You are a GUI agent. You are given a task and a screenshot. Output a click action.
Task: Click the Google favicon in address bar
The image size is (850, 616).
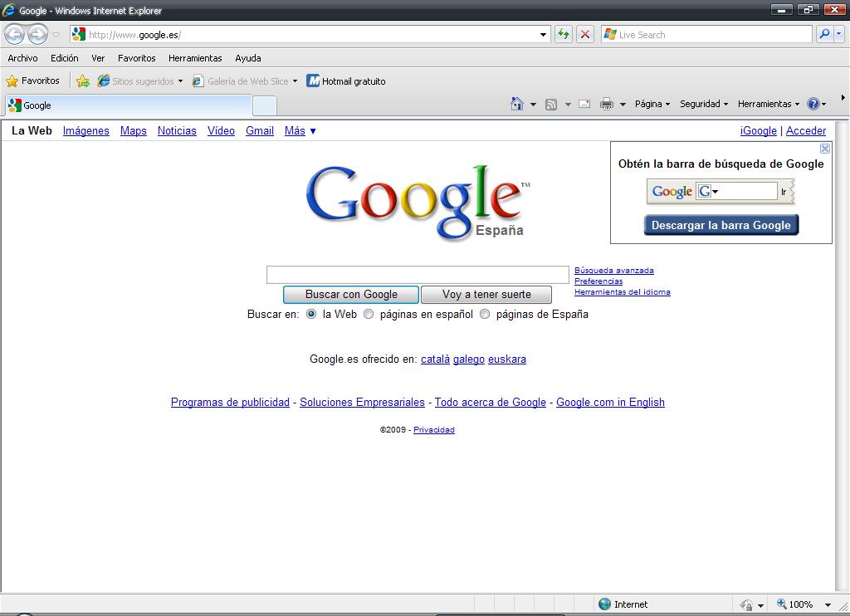click(79, 35)
